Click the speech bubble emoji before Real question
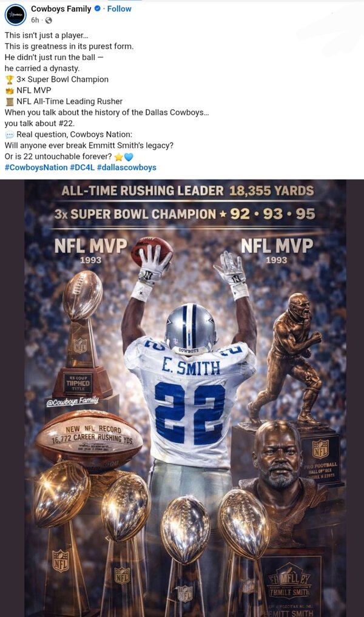 10,135
